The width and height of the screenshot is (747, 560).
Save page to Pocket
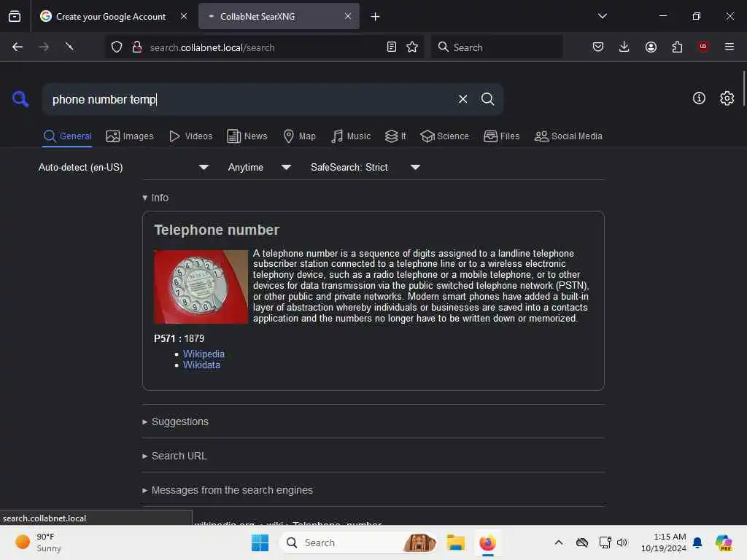(598, 47)
